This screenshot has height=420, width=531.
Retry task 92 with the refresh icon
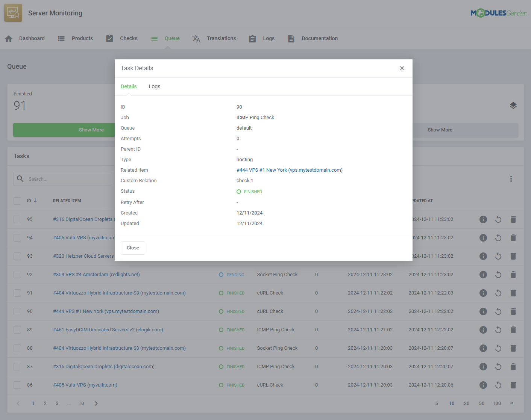click(498, 274)
